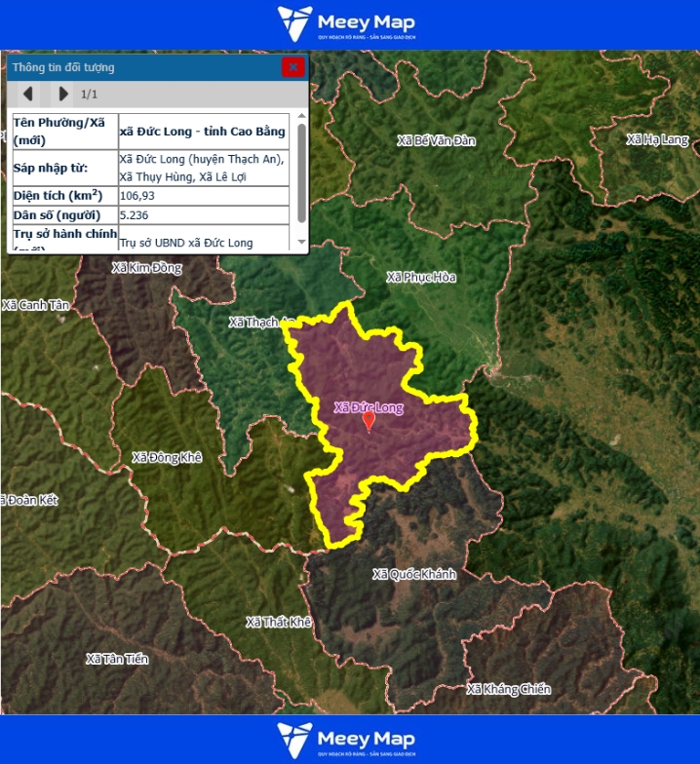The width and height of the screenshot is (700, 764).
Task: Select Xã Quốc Khánh commune label
Action: point(413,574)
